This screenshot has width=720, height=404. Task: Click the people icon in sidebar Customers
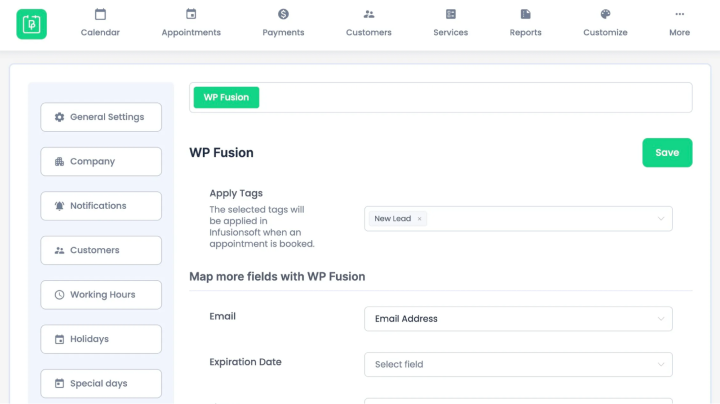point(59,250)
